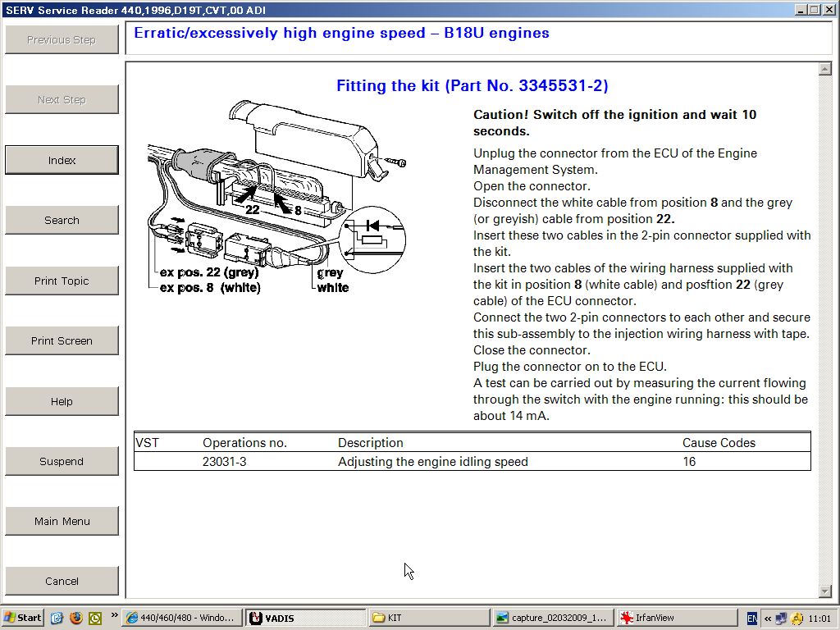Click the network computers tray icon
This screenshot has width=840, height=630.
[781, 619]
